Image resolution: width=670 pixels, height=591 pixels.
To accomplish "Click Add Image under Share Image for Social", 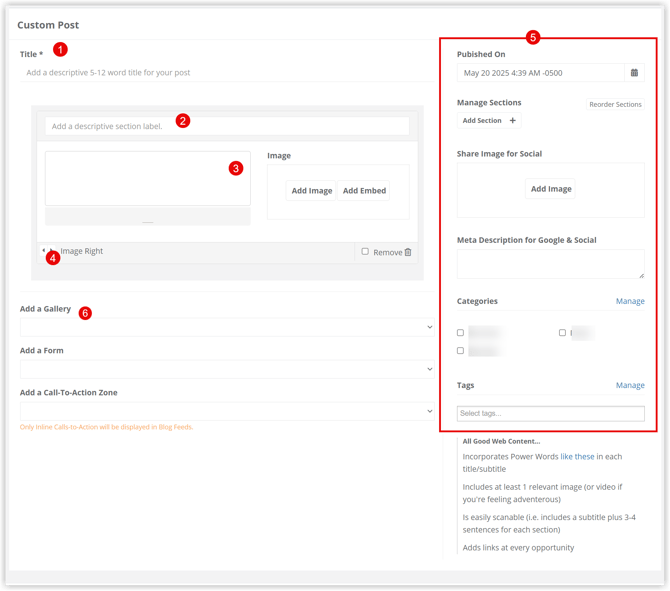I will [551, 189].
